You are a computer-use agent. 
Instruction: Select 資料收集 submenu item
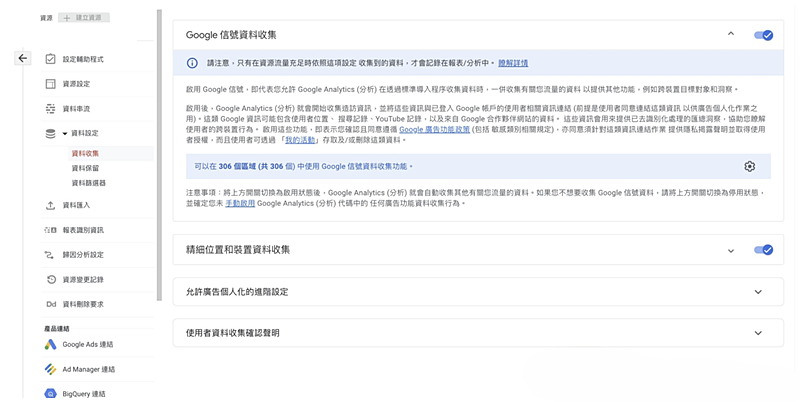pyautogui.click(x=85, y=153)
